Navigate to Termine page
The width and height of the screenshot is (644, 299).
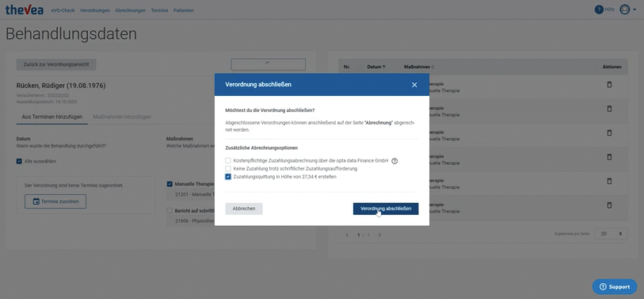[x=159, y=10]
